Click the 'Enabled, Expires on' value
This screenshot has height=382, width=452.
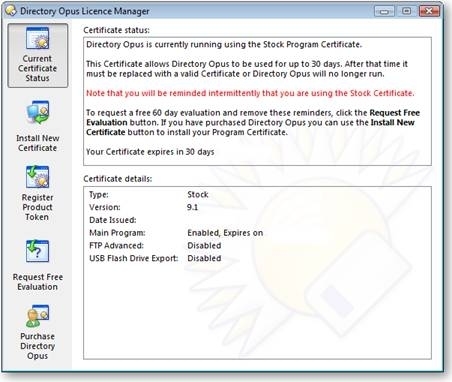click(225, 233)
